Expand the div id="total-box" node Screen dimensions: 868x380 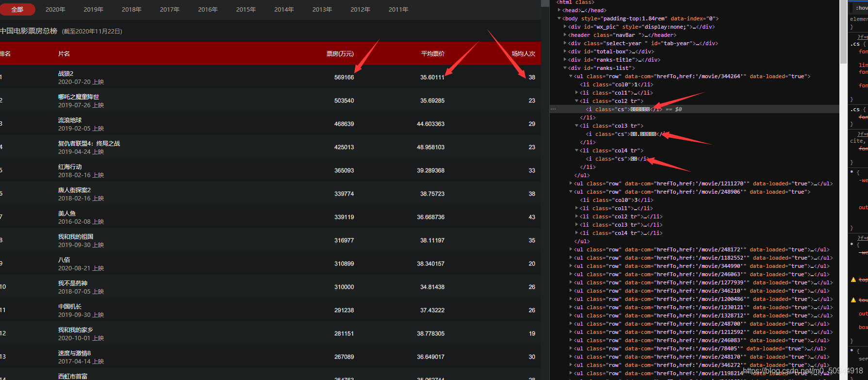[x=565, y=51]
